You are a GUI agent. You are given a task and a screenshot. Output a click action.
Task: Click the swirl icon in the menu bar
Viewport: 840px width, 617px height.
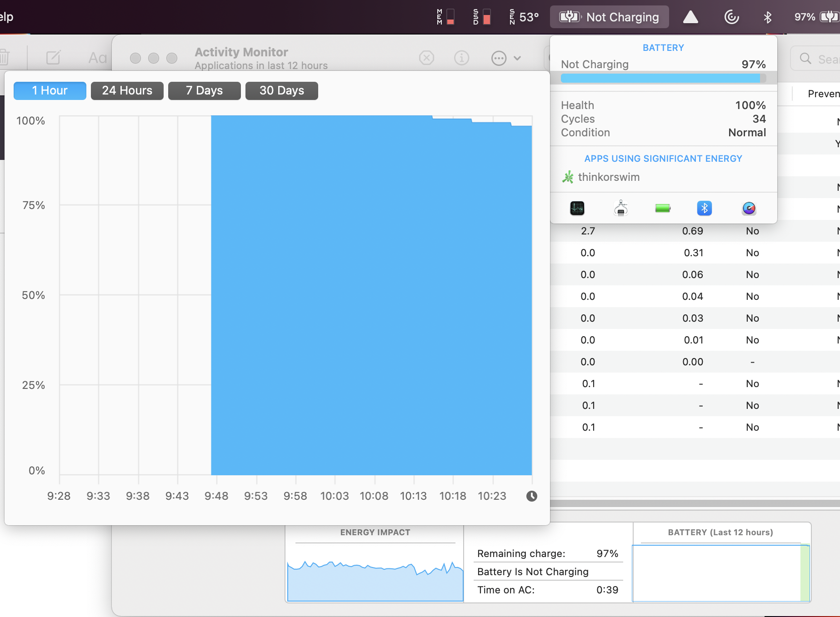tap(731, 17)
